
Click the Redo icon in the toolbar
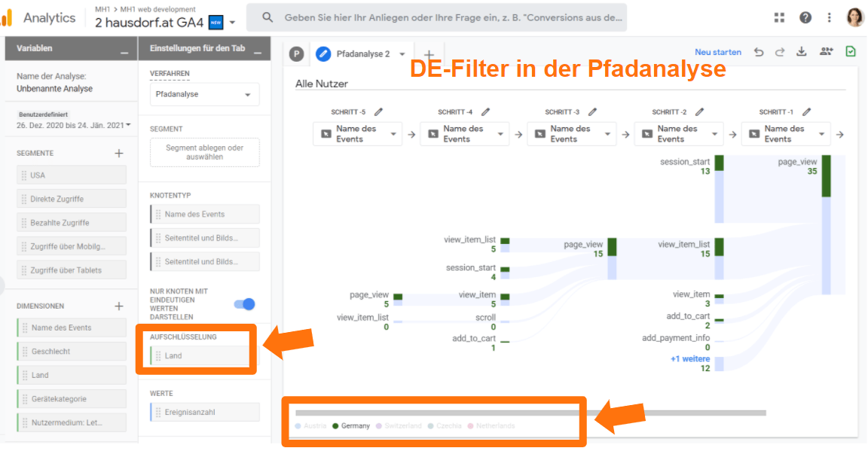point(780,51)
